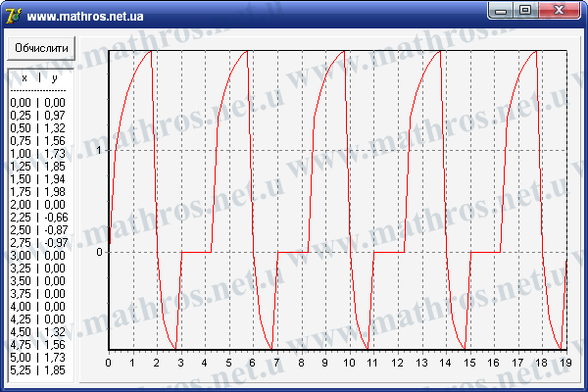The width and height of the screenshot is (588, 392).
Task: Select row '0,00 | 0,00' at top of list
Action: (x=38, y=102)
